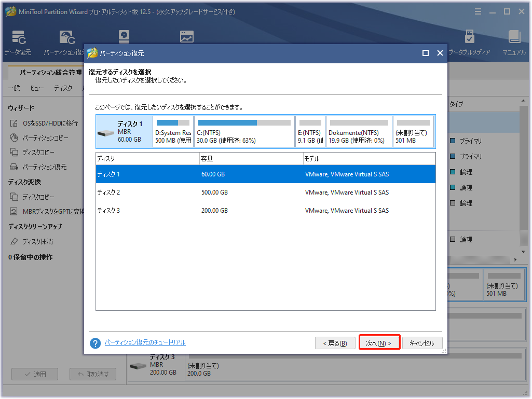Select the 未割り当て 501 MB partition block

(414, 131)
